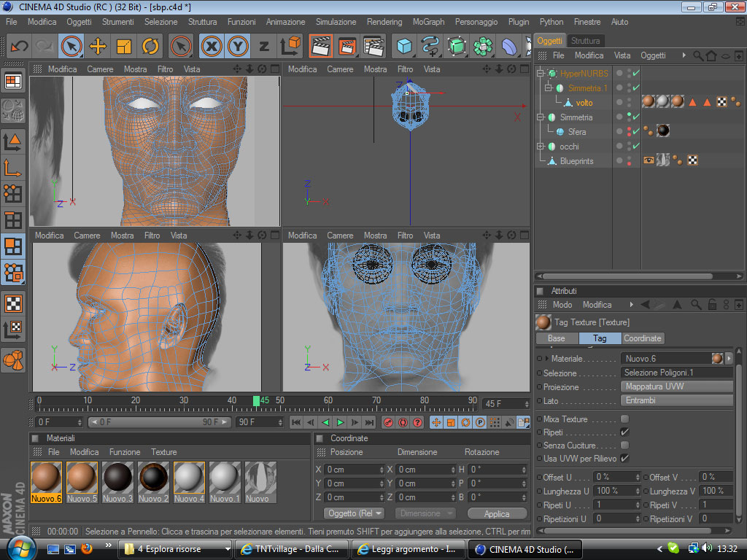
Task: Select the Nuovo.3 dark material swatch
Action: 118,477
